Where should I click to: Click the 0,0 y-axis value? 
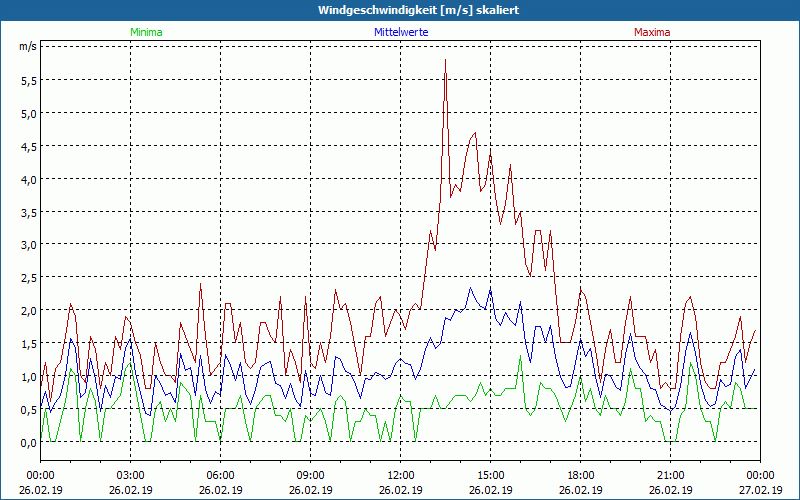pos(29,443)
